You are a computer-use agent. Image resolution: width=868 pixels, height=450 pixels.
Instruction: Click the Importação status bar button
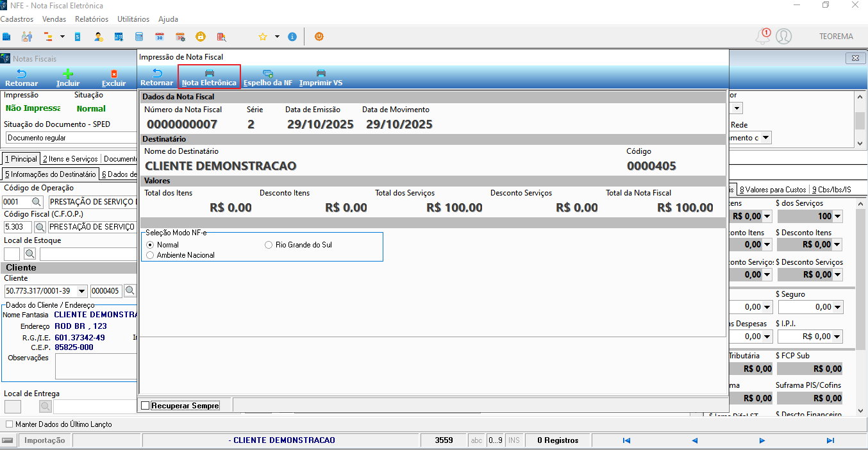click(44, 440)
